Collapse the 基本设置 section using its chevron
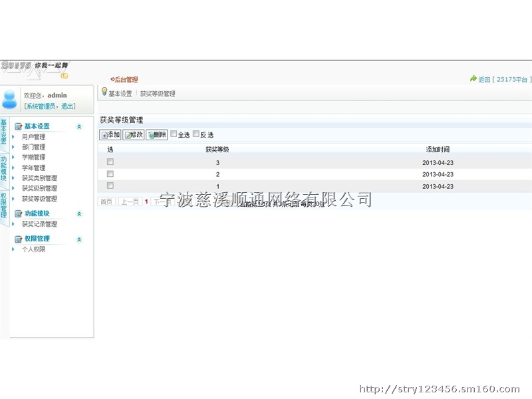The height and width of the screenshot is (399, 532). point(79,126)
